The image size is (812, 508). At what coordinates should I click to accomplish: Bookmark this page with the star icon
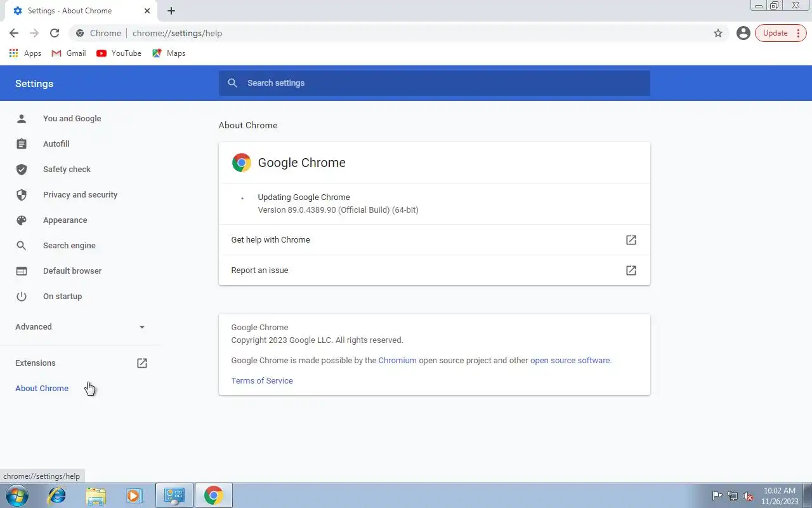pos(718,33)
